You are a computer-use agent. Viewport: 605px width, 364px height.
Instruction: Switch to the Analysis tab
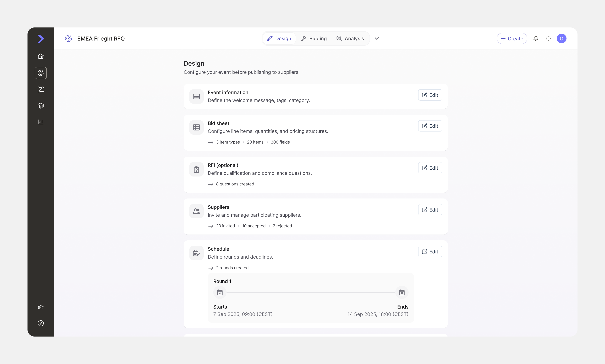(x=350, y=38)
